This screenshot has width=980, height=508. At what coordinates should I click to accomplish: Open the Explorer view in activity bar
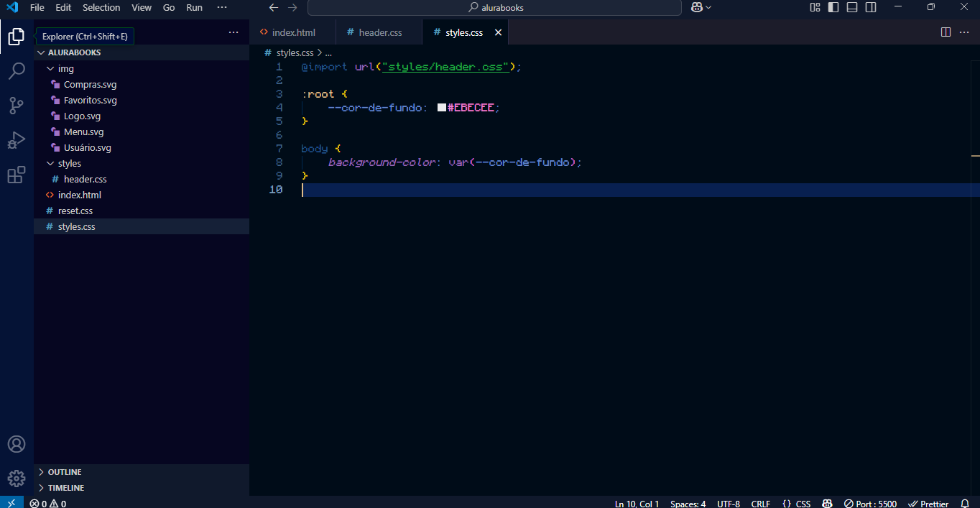[17, 37]
